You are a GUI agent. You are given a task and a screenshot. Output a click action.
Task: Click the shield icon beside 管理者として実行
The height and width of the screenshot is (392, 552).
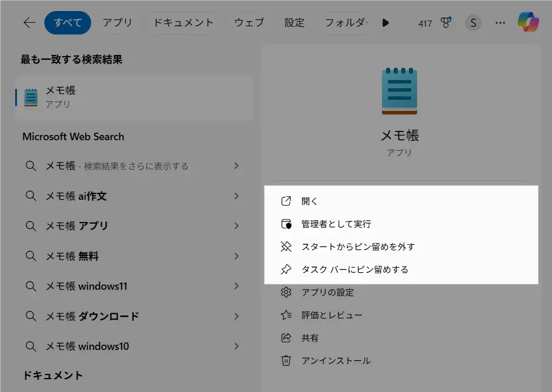click(x=286, y=224)
